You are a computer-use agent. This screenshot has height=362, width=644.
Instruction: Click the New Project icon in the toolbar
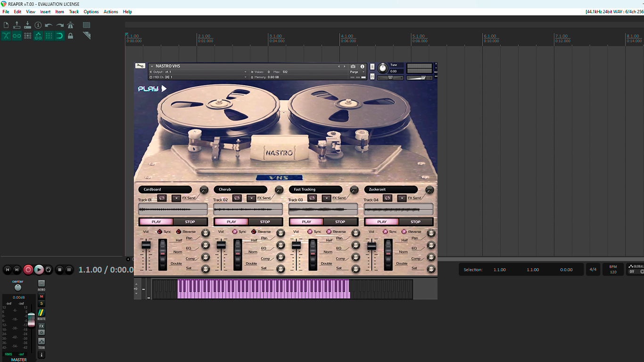6,25
